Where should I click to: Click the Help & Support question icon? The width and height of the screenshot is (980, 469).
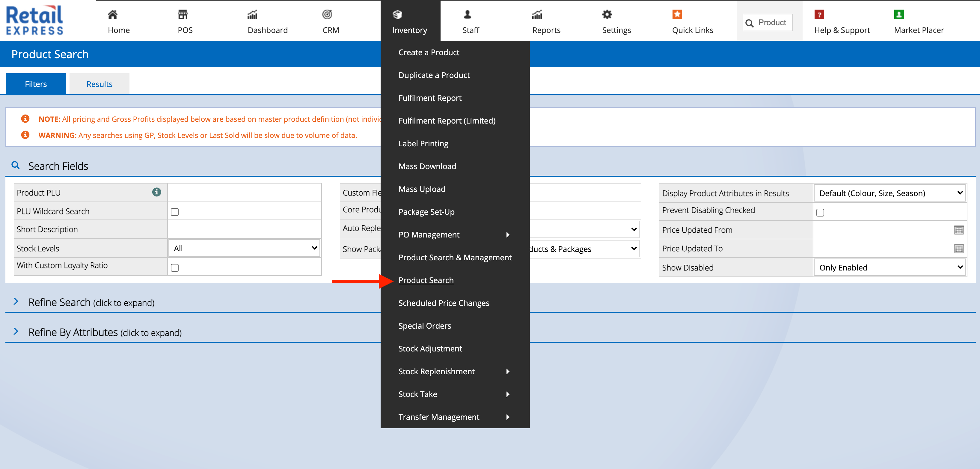pyautogui.click(x=819, y=14)
